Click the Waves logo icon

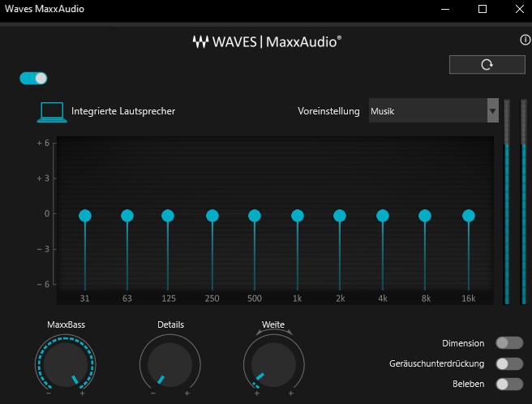pos(200,41)
